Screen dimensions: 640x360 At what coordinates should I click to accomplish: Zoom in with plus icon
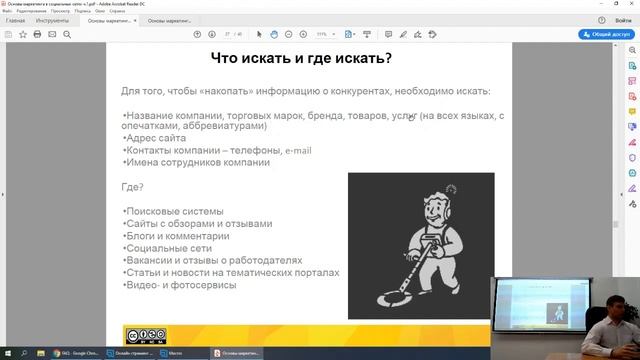pos(303,34)
